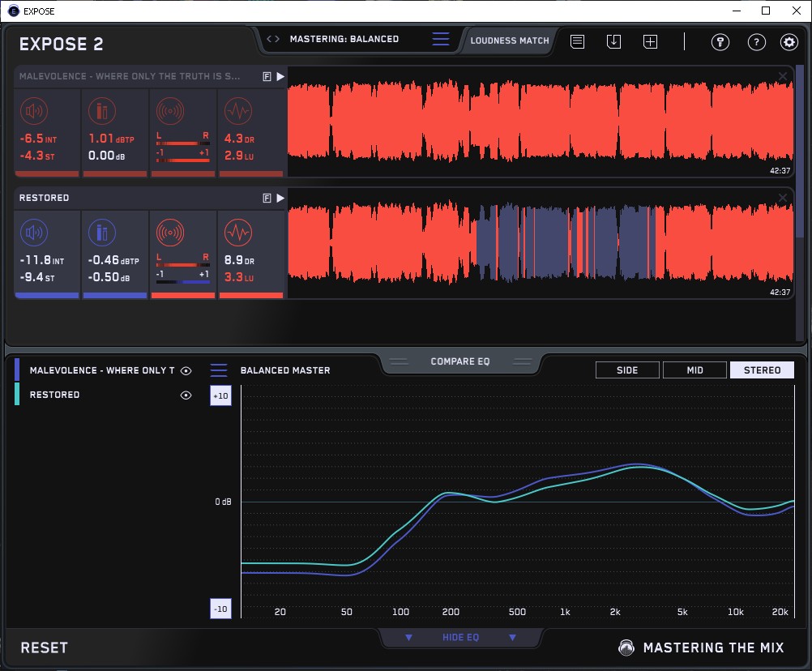
Task: Open the track notes list icon
Action: pyautogui.click(x=578, y=41)
